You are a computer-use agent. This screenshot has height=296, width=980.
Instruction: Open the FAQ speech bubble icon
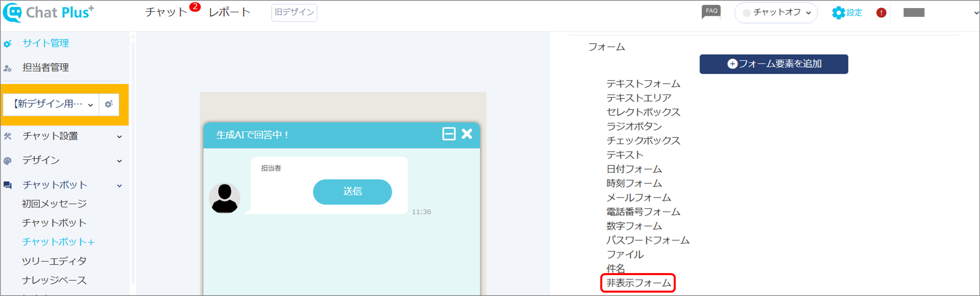coord(711,12)
